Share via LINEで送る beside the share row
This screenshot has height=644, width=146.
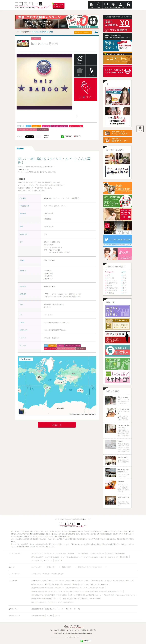pos(66,137)
